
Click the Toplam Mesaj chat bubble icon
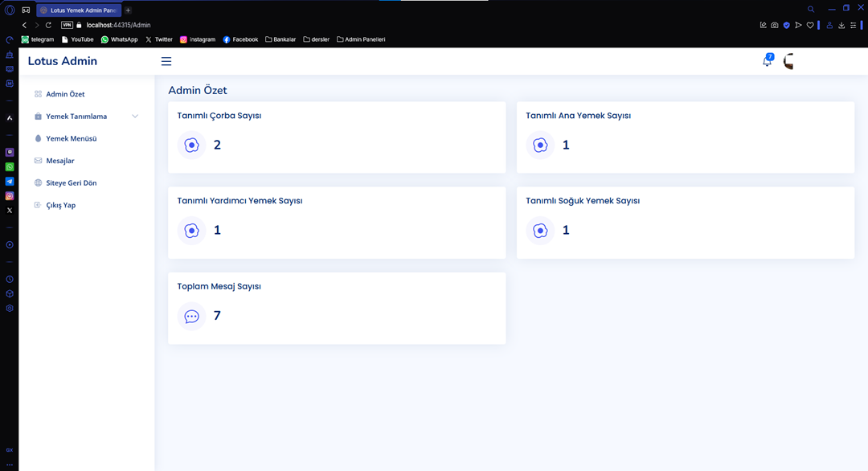(x=191, y=317)
